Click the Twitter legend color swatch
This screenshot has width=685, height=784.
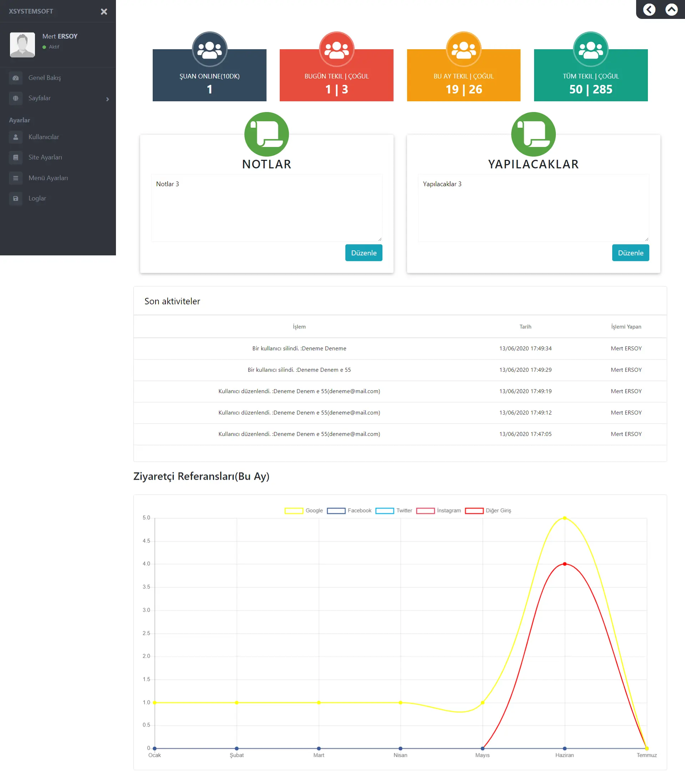click(x=385, y=511)
